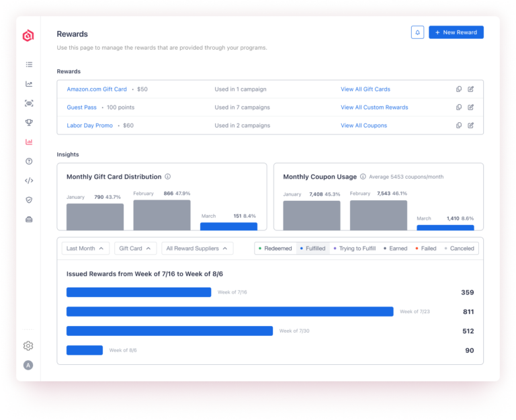
Task: Open the Gift Card type dropdown
Action: (135, 249)
